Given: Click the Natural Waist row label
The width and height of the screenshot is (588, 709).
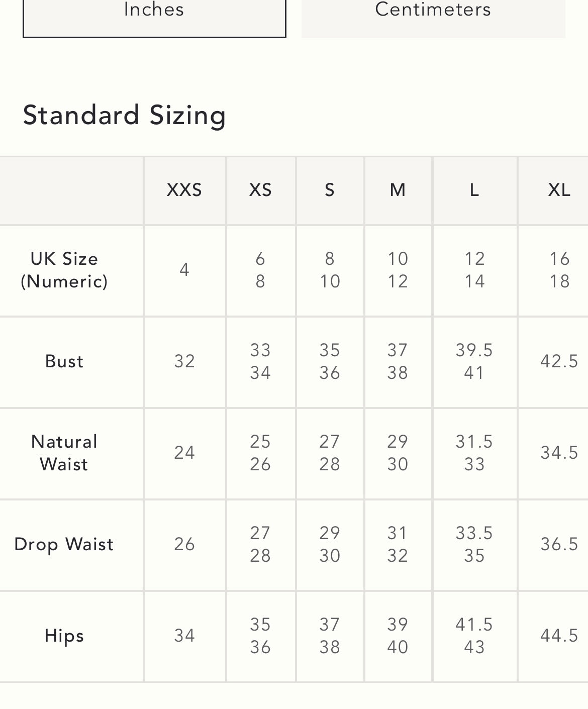Looking at the screenshot, I should (x=64, y=453).
